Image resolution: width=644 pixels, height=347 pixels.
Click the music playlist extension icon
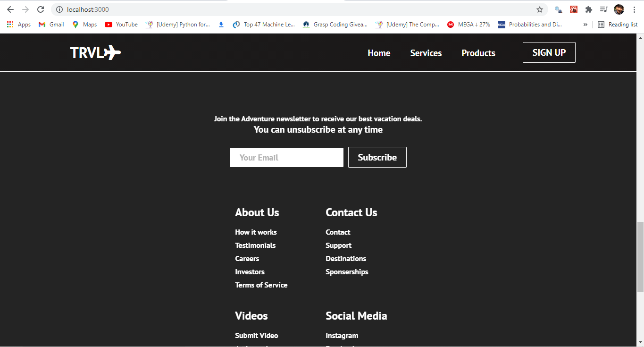point(604,9)
